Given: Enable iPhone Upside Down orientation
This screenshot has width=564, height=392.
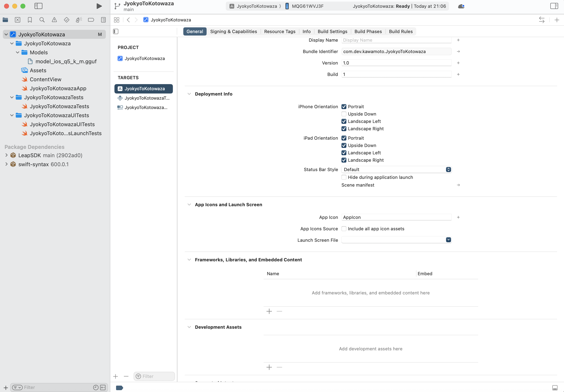Looking at the screenshot, I should pos(344,114).
